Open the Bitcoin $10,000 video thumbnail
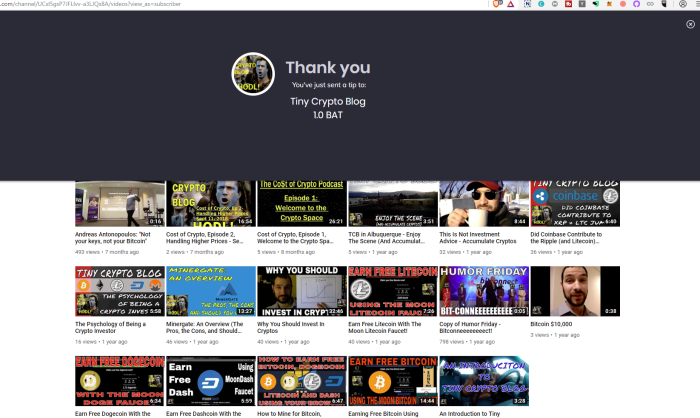 click(574, 291)
